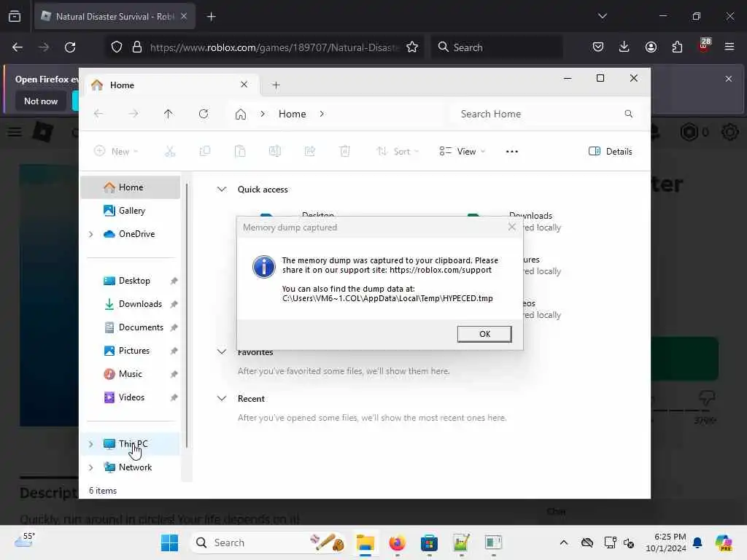This screenshot has height=560, width=747.
Task: Collapse the Favorites section
Action: 222,352
